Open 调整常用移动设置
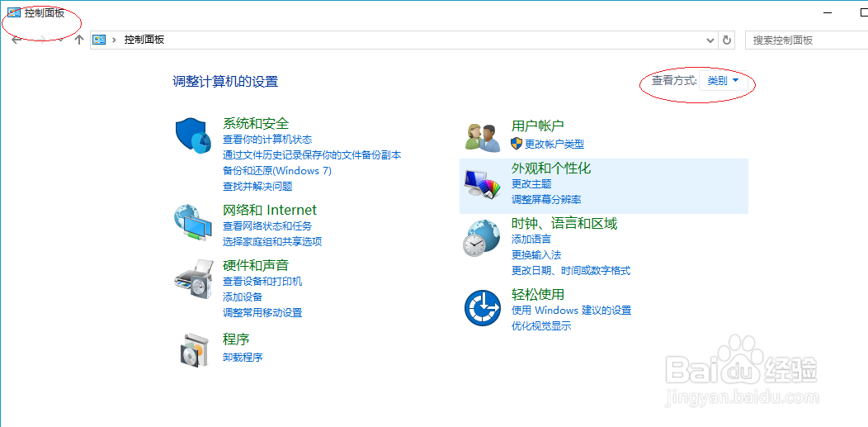 [262, 313]
